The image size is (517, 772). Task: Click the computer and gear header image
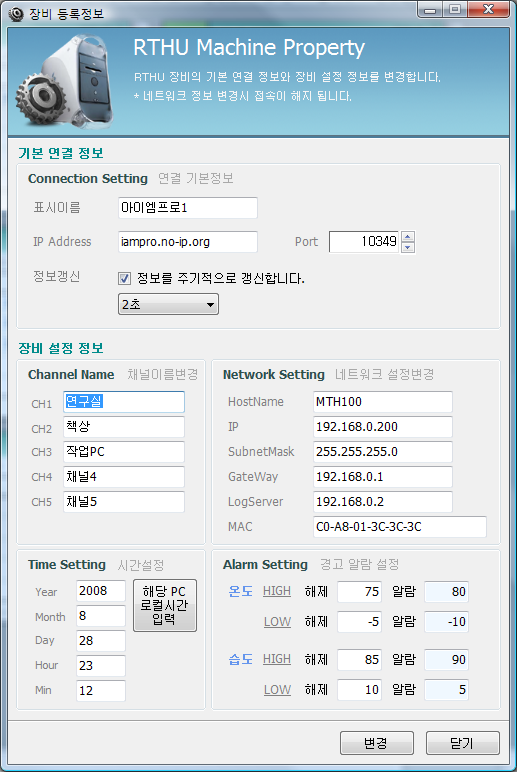coord(65,81)
